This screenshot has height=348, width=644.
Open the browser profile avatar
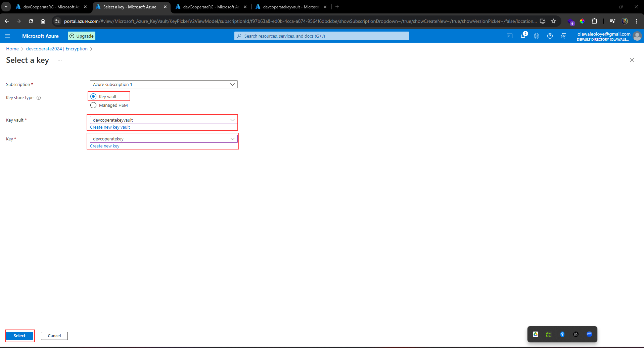point(625,21)
